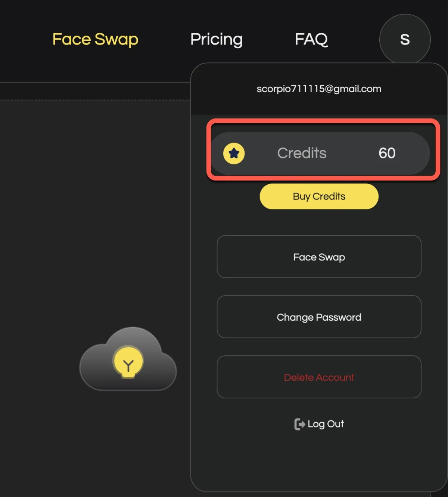Open the FAQ page

click(311, 39)
